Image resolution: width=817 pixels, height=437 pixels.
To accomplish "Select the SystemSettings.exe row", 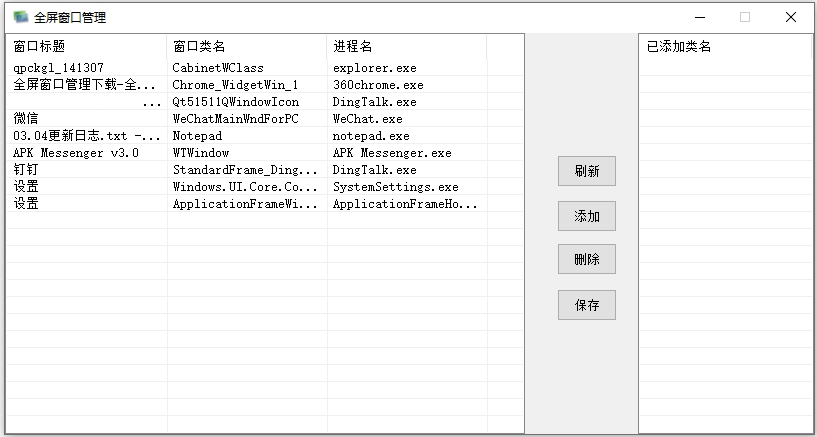I will coord(395,187).
